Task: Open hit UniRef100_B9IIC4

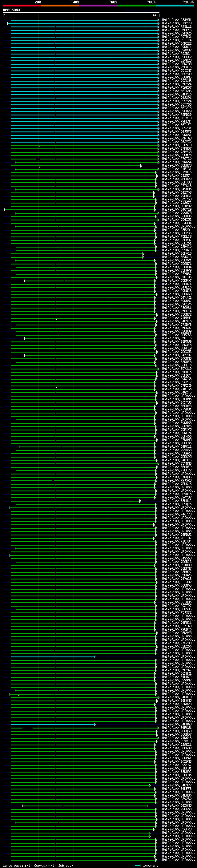Action: [176, 40]
